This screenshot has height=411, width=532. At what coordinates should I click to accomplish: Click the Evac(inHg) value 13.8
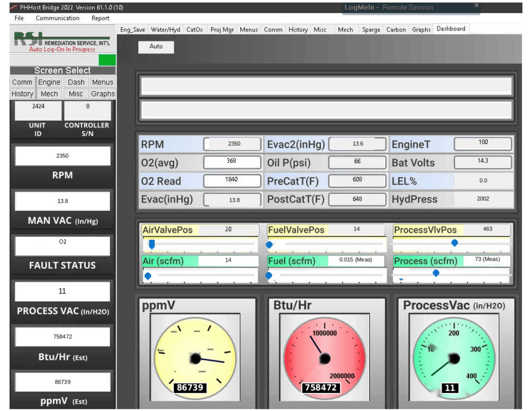[x=233, y=200]
